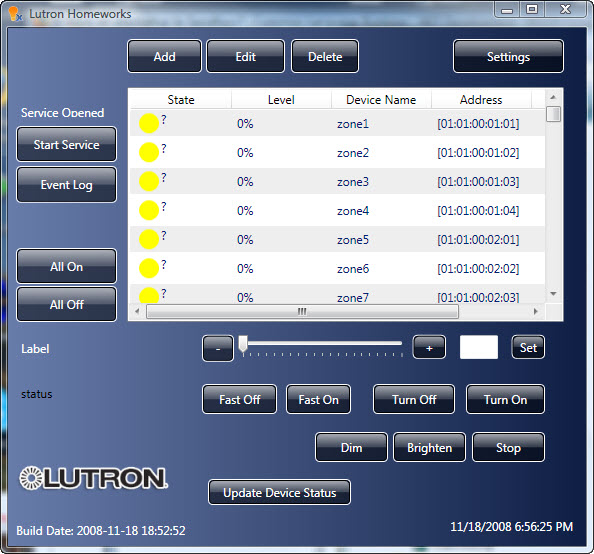Open the Settings dialog
Viewport: 594px width, 554px height.
coord(508,56)
